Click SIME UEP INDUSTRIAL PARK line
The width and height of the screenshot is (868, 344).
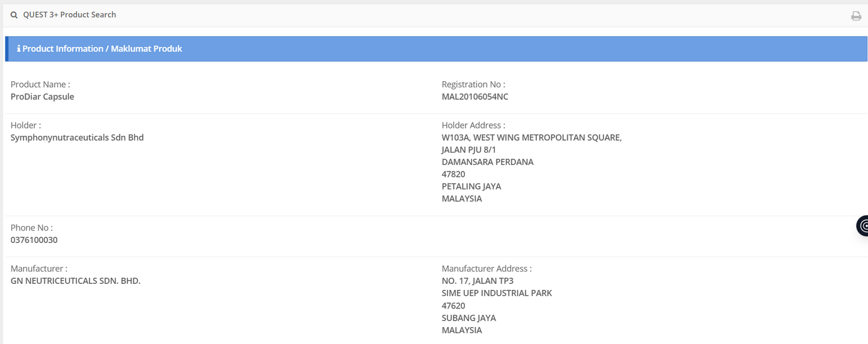(x=497, y=293)
